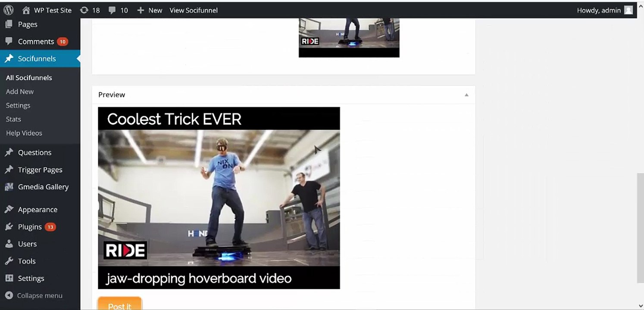
Task: Click the page vertical scrollbar thumb
Action: coord(640,228)
